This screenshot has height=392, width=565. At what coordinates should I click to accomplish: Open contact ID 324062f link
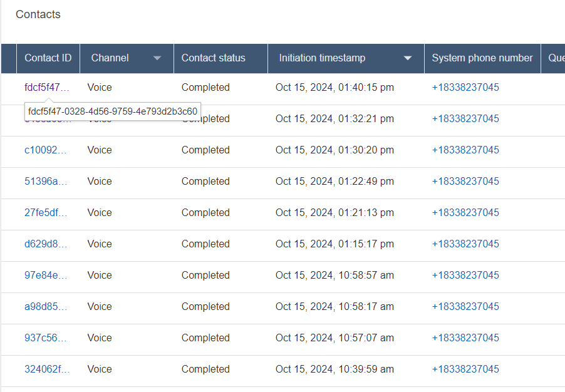point(47,369)
